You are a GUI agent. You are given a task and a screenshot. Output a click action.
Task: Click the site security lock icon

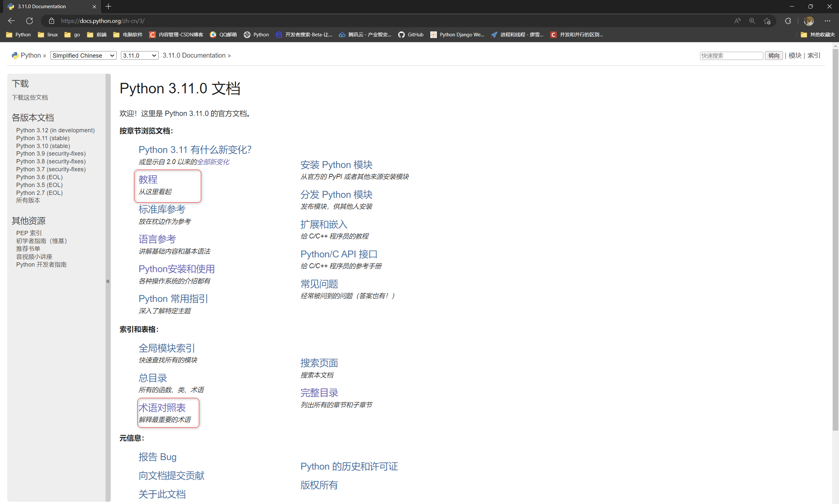click(x=51, y=21)
